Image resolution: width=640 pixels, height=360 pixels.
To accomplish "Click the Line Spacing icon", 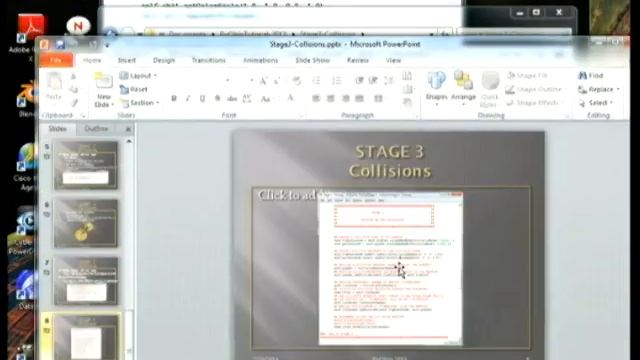I will click(389, 81).
